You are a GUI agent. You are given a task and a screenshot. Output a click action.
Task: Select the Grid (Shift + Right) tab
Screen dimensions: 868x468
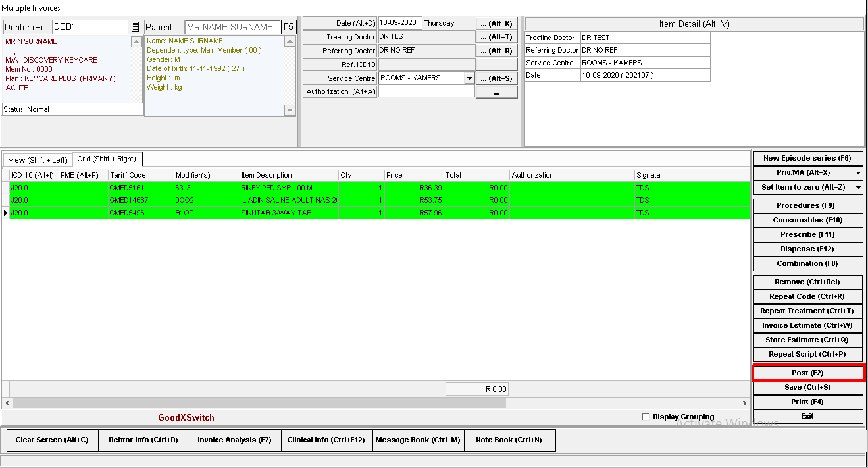(x=107, y=159)
